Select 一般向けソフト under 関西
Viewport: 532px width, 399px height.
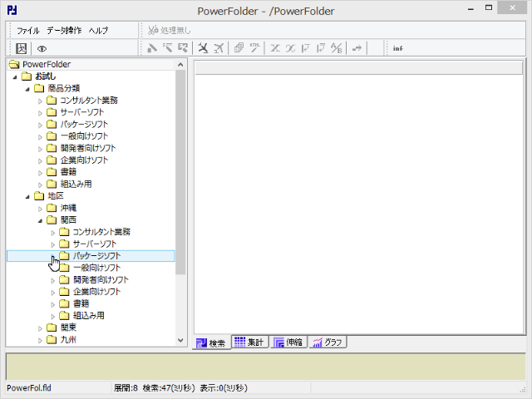(96, 268)
